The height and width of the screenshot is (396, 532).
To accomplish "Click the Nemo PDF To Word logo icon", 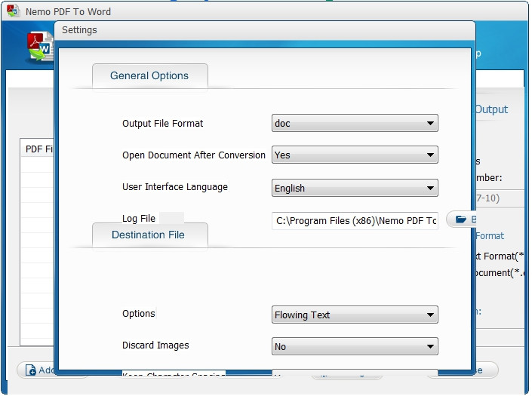I will (40, 47).
